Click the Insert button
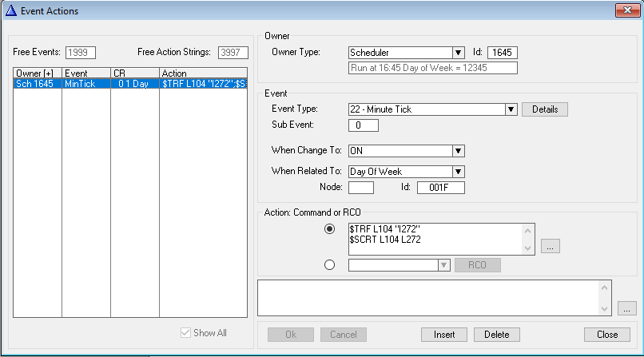The width and height of the screenshot is (644, 357). [444, 335]
